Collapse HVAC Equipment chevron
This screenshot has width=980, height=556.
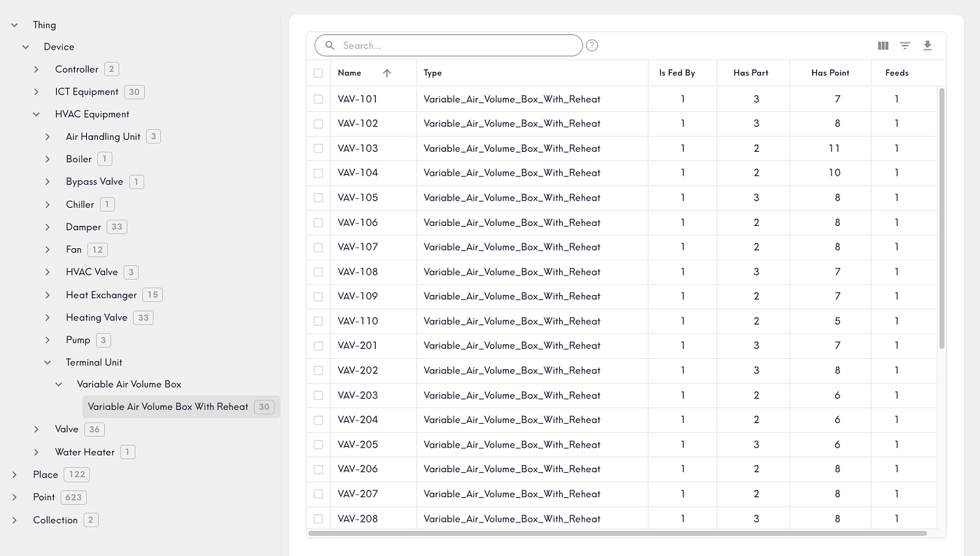click(36, 114)
